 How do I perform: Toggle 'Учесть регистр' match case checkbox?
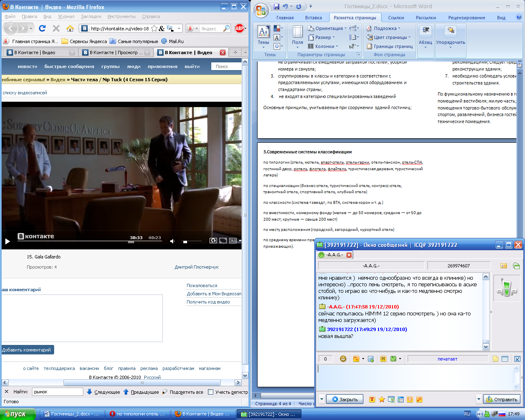point(211,392)
